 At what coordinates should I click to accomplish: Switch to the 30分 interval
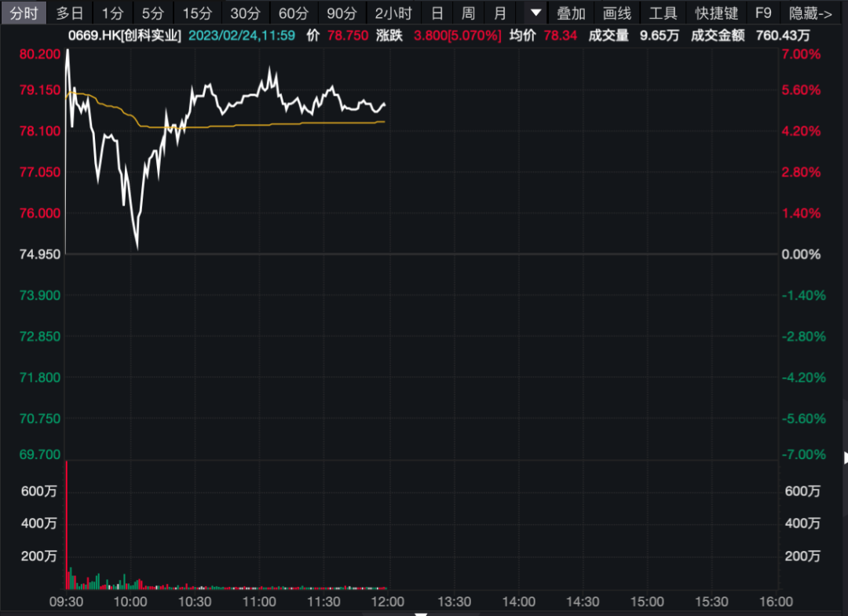click(x=245, y=13)
